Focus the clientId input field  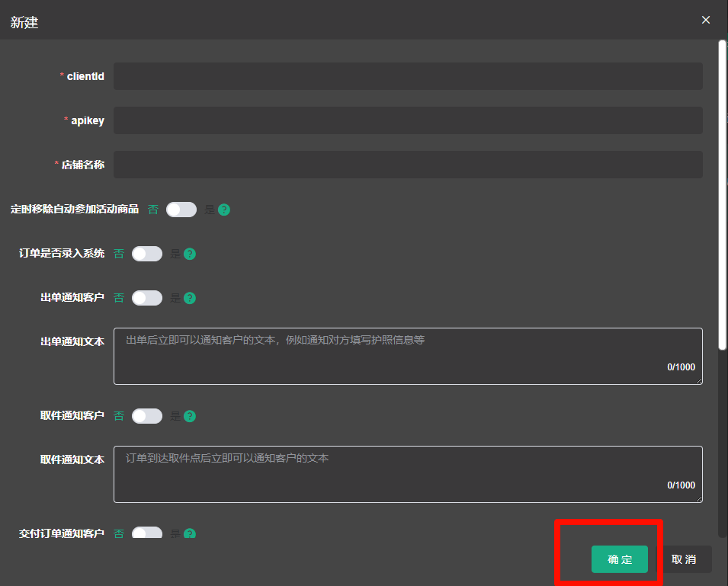click(408, 76)
